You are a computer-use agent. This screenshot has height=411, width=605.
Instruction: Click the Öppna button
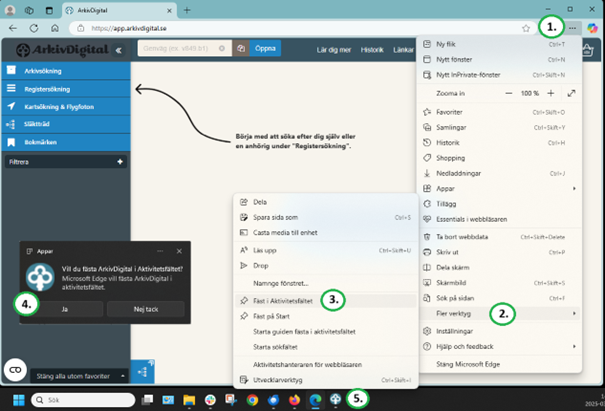(x=266, y=48)
